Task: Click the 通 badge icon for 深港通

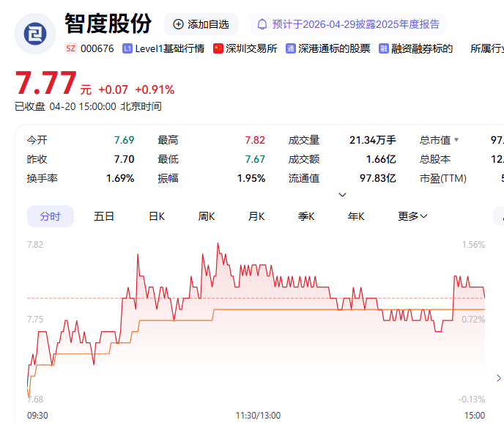Action: (x=291, y=48)
